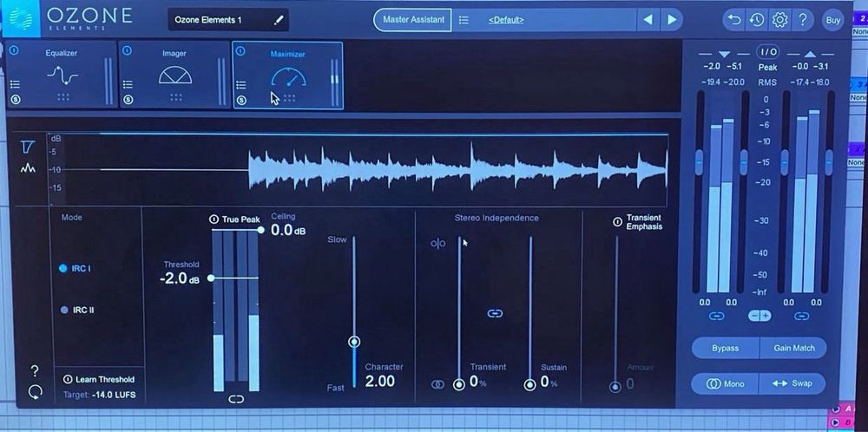Click the Character slider handle
Screen dimensions: 868x432
(354, 342)
